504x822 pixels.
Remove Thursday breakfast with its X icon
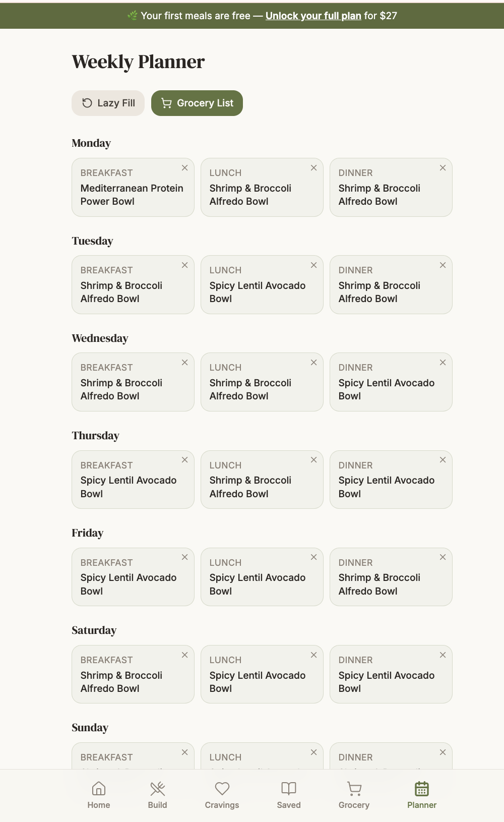(185, 460)
